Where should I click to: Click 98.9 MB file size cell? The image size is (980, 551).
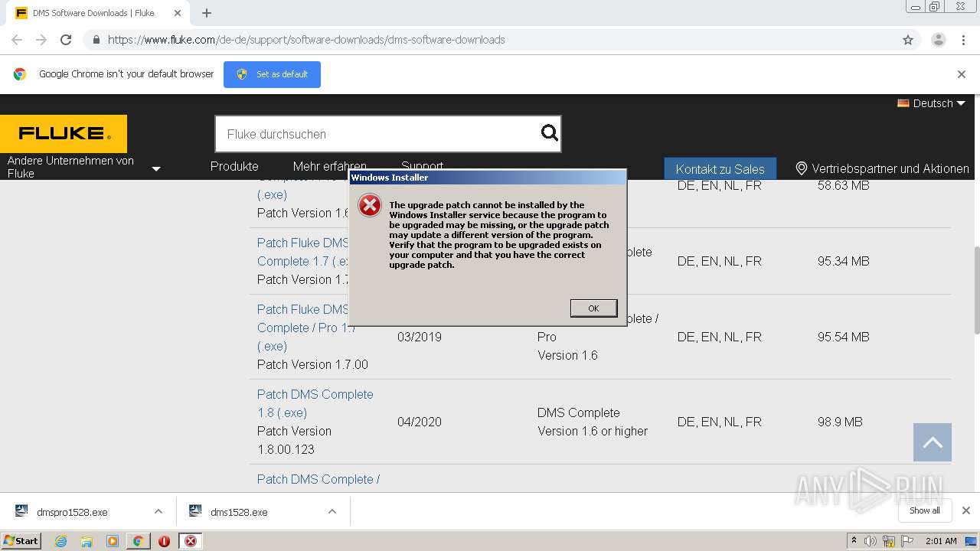coord(840,422)
